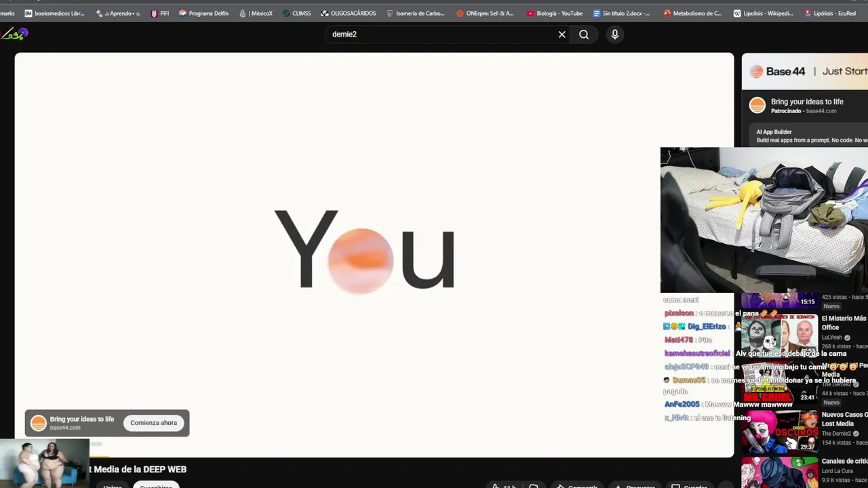The width and height of the screenshot is (868, 488).
Task: Open the suggested video with 23:41 duration
Action: click(779, 384)
